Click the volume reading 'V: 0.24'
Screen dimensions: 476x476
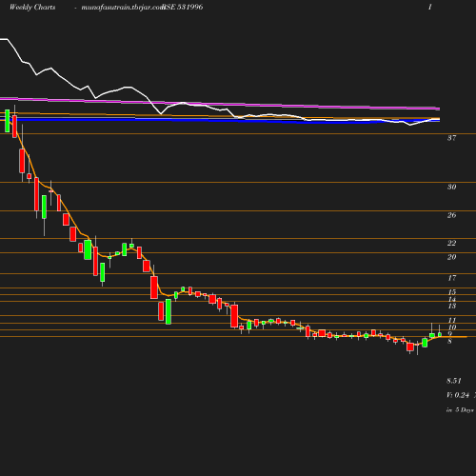coord(458,395)
